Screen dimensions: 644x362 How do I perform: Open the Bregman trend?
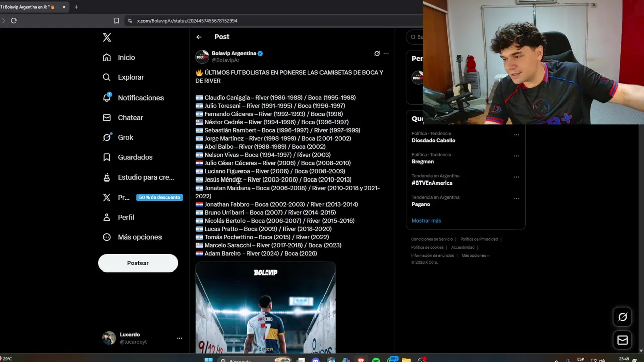pyautogui.click(x=423, y=161)
